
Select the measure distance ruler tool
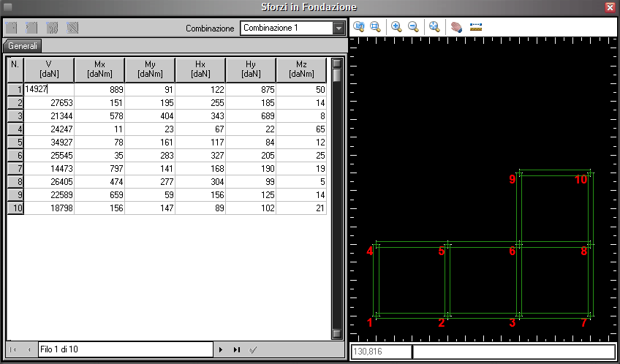pyautogui.click(x=476, y=27)
